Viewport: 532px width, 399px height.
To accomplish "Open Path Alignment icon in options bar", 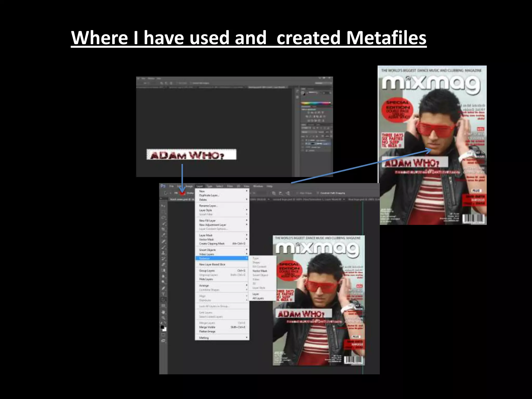I will pyautogui.click(x=281, y=193).
